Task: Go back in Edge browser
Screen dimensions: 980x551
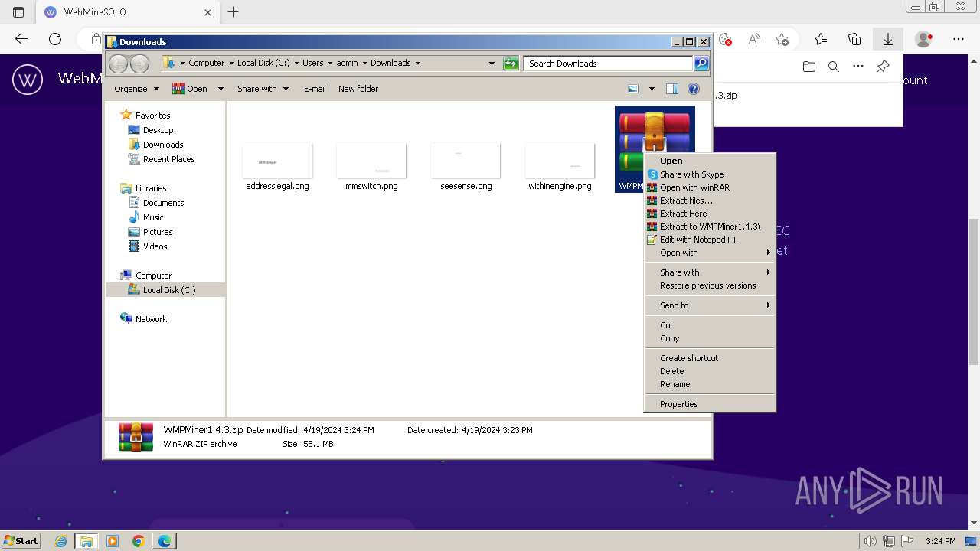Action: click(21, 39)
